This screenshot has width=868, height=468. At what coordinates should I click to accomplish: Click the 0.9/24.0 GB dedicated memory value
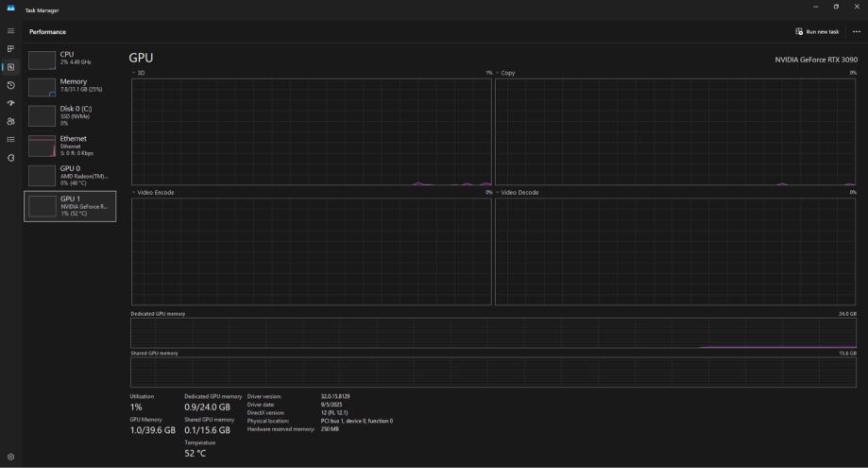(x=207, y=407)
